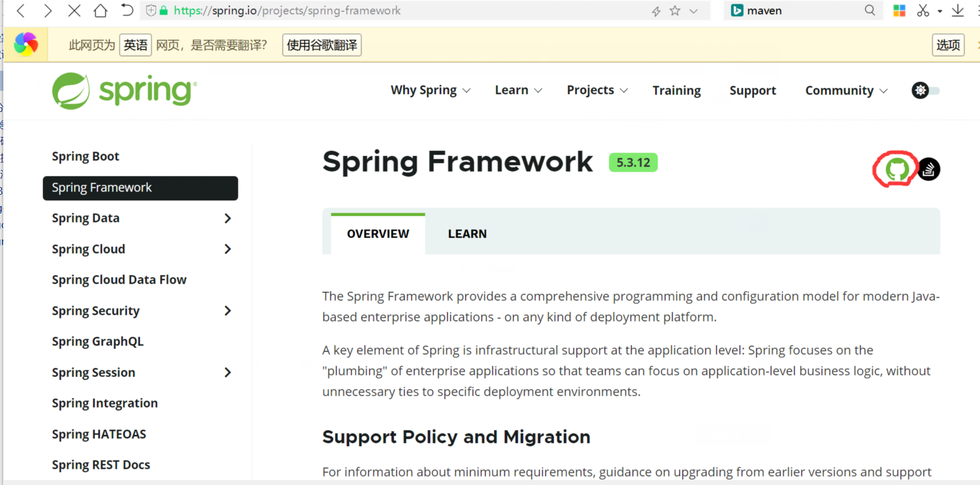This screenshot has height=485, width=980.
Task: Open the GitHub repository icon
Action: point(896,169)
